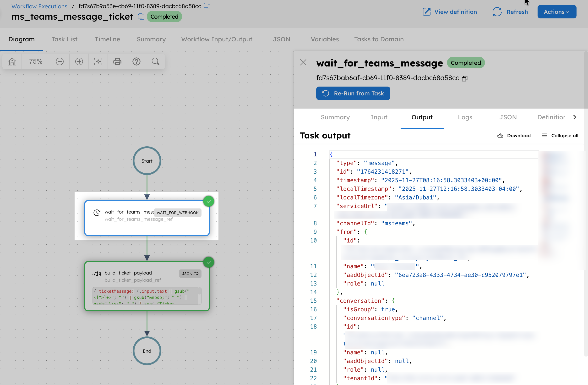Copy the workflow execution ID via breadcrumb copy icon
Image resolution: width=588 pixels, height=385 pixels.
(x=207, y=6)
